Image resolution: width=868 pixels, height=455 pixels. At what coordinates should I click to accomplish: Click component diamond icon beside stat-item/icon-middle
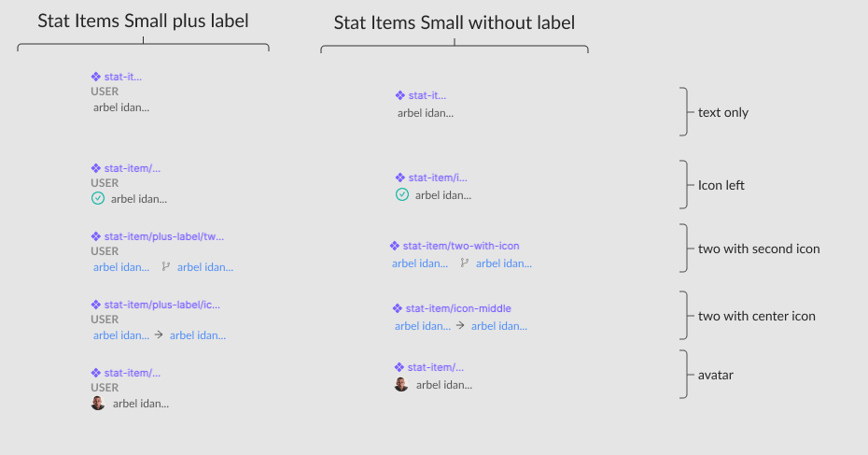(398, 308)
